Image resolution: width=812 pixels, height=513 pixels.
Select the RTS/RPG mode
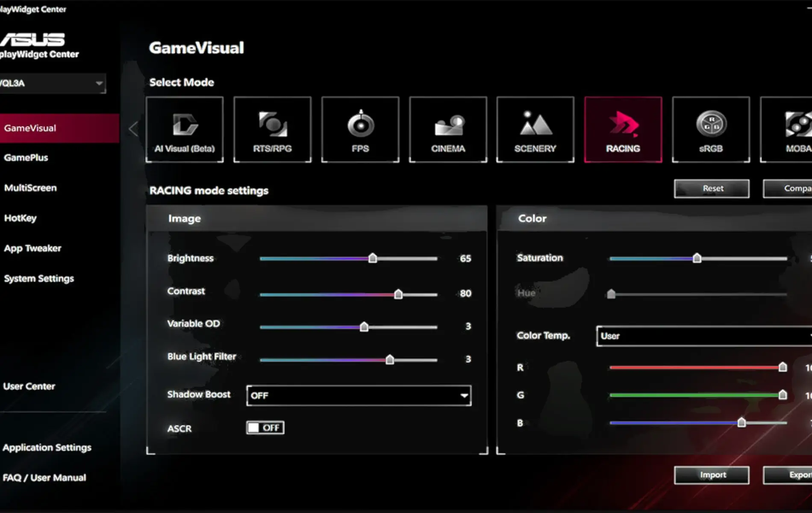pos(272,130)
